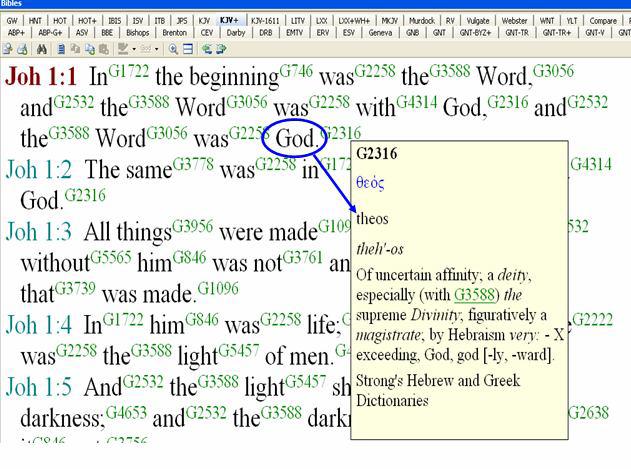The image size is (631, 469).
Task: Select the ESV tab
Action: (348, 33)
